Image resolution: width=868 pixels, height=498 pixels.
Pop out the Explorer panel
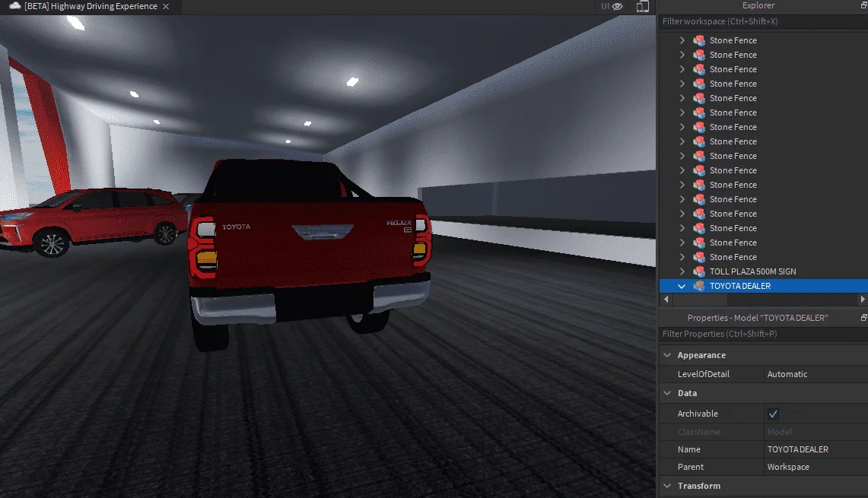tap(863, 5)
